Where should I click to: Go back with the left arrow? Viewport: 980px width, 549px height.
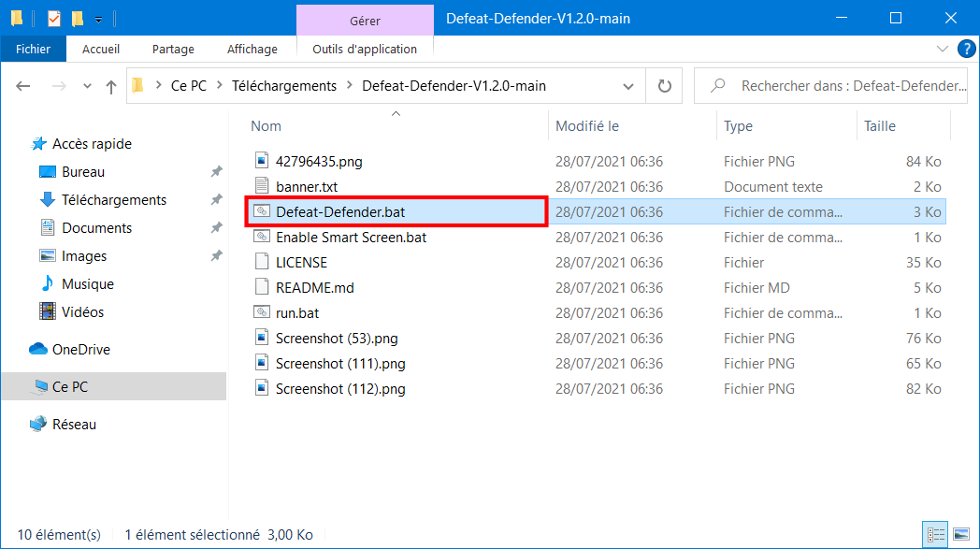point(23,86)
